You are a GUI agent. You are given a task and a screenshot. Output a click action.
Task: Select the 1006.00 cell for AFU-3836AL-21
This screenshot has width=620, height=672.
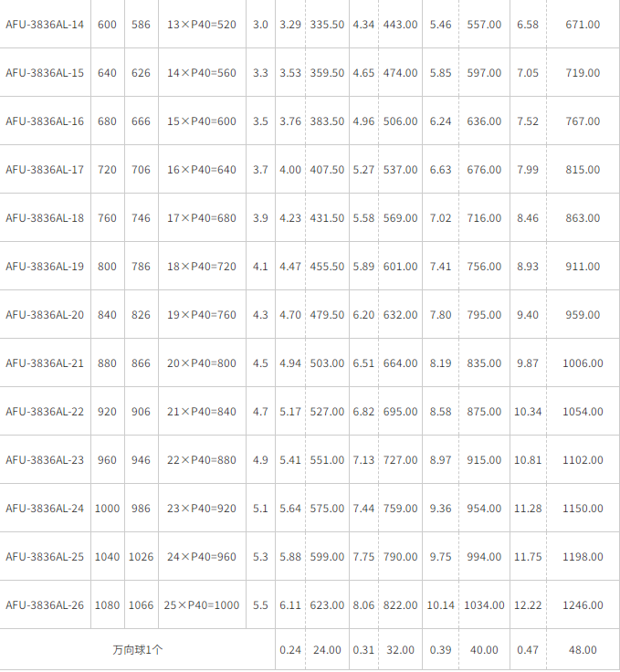(583, 363)
